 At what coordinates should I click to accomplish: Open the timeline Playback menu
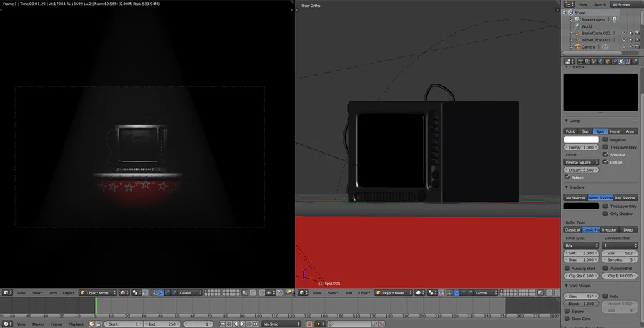click(76, 324)
